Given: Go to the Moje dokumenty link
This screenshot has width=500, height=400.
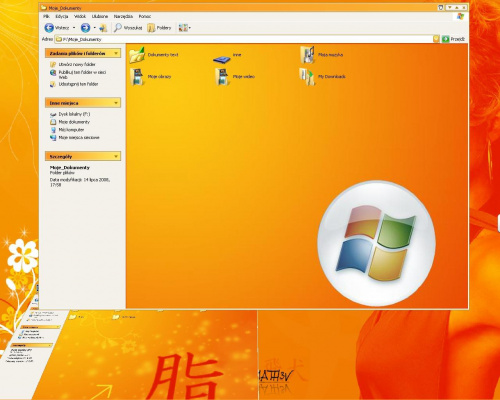Looking at the screenshot, I should pos(74,122).
